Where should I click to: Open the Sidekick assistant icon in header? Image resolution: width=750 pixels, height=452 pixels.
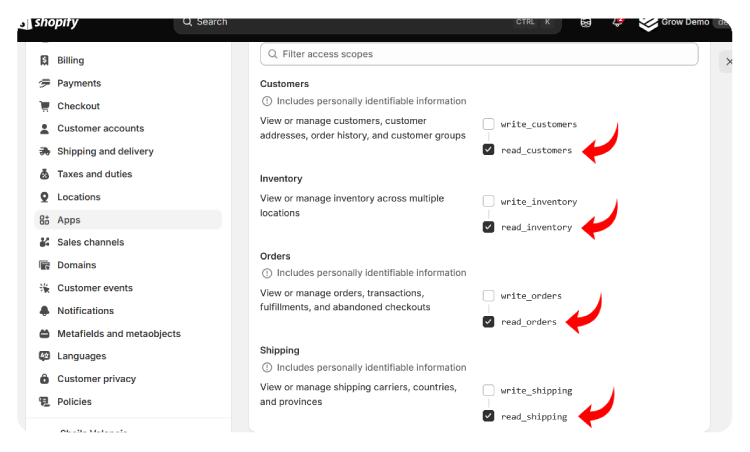click(586, 22)
